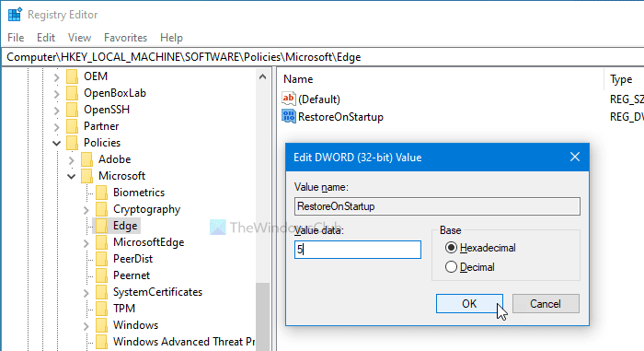Click the Adobe folder icon
Viewport: 644px width, 351px height.
pos(87,159)
